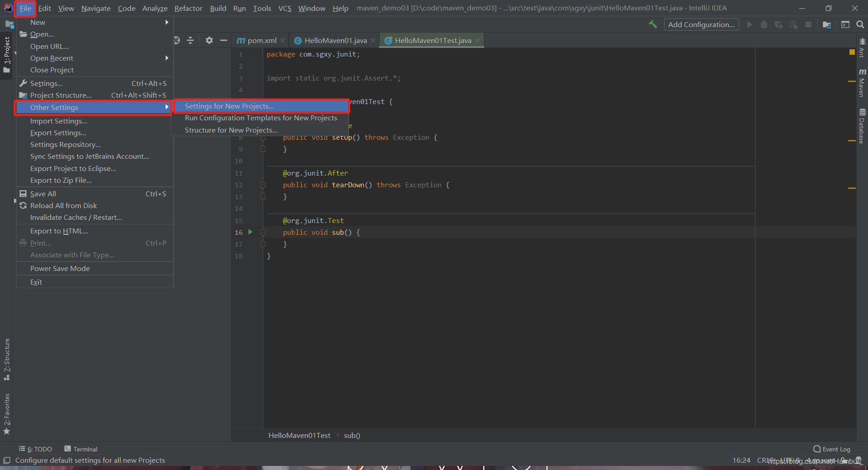The width and height of the screenshot is (868, 470).
Task: Open the VCS menu
Action: [285, 8]
